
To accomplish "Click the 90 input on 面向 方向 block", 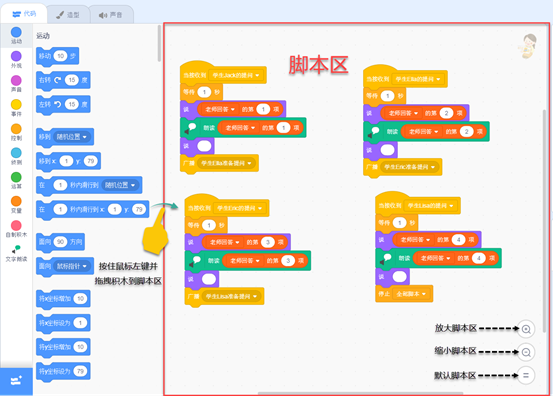I will click(60, 242).
